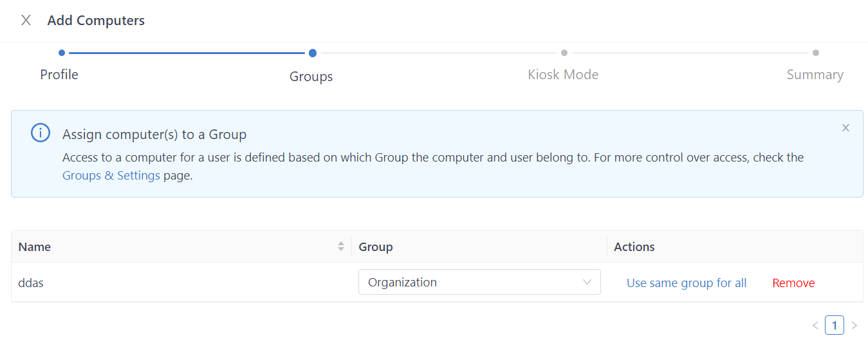Switch to the Kiosk Mode step label
The height and width of the screenshot is (345, 868).
563,75
